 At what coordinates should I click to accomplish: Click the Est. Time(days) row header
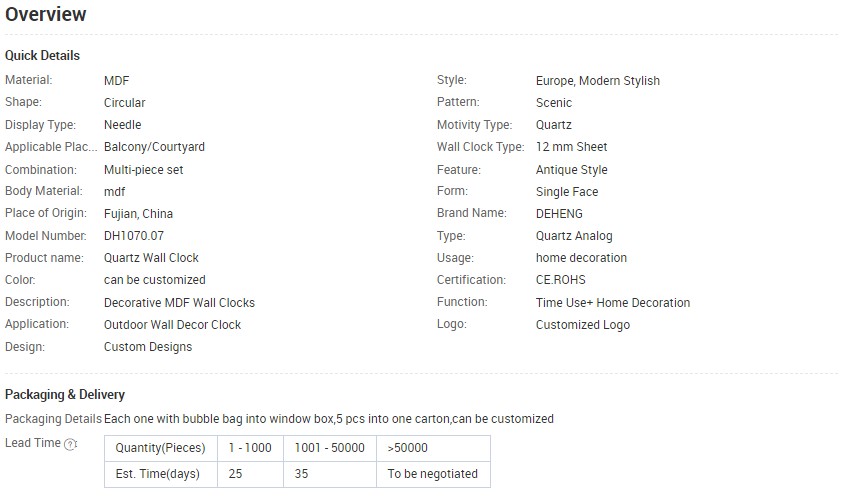coord(160,474)
